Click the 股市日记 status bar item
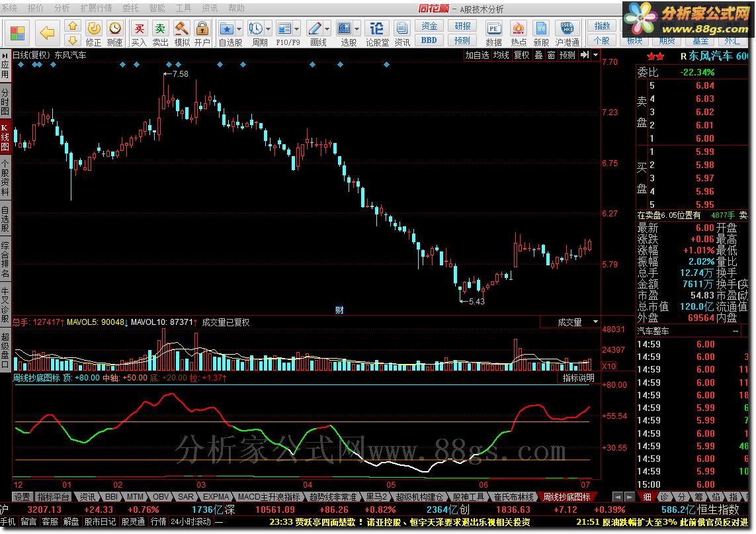Image resolution: width=756 pixels, height=534 pixels. (x=100, y=521)
